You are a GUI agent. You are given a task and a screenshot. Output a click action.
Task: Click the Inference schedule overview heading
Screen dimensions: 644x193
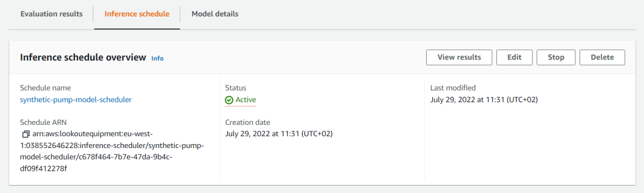[83, 57]
